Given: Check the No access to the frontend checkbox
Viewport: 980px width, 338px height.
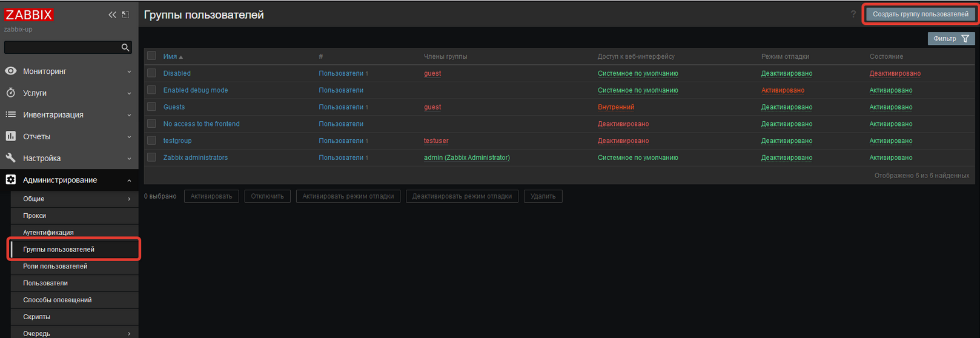Looking at the screenshot, I should click(151, 124).
